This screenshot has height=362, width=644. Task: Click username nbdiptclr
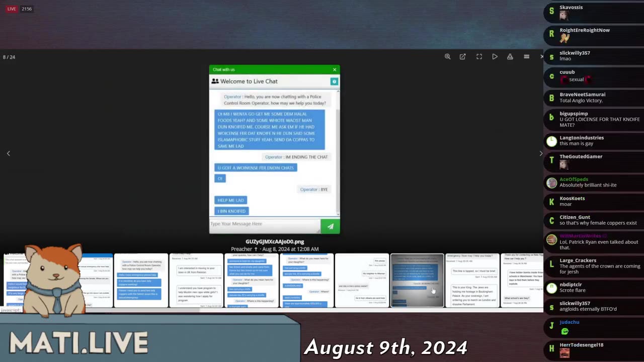coord(571,285)
